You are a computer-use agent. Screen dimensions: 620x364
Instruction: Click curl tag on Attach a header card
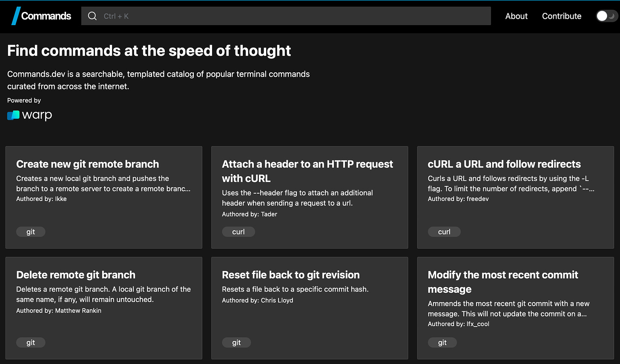tap(238, 232)
